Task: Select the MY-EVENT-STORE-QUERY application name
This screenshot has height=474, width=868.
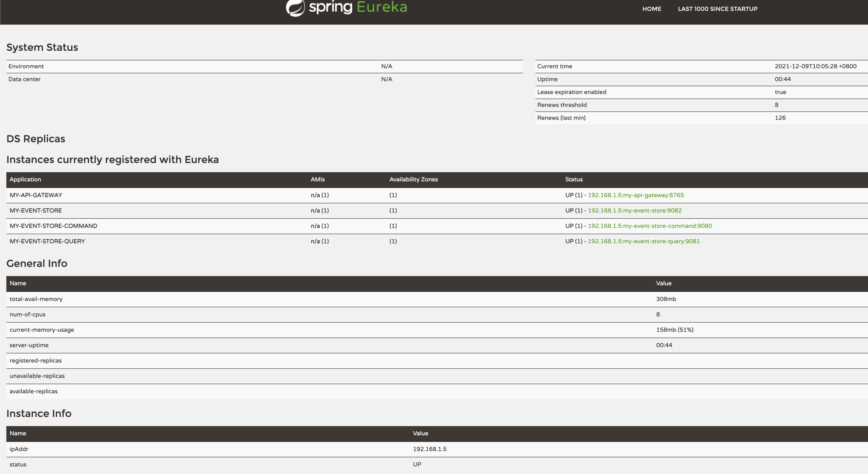Action: (x=47, y=241)
